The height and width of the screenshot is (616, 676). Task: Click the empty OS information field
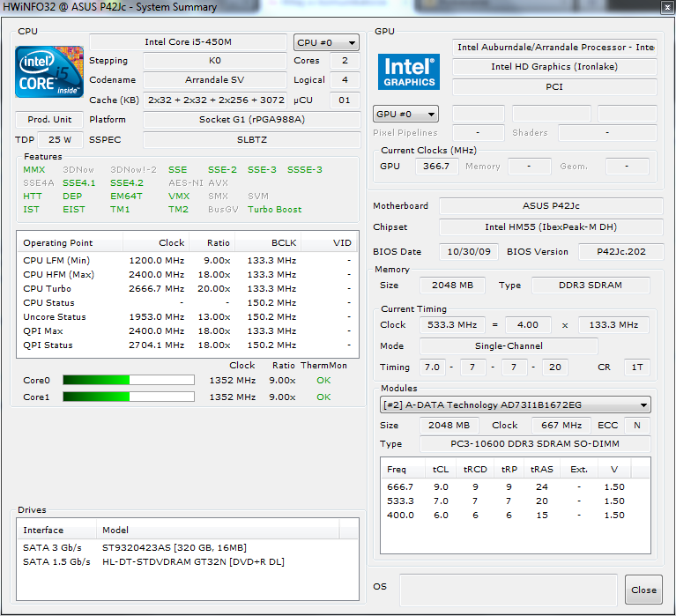pos(509,590)
